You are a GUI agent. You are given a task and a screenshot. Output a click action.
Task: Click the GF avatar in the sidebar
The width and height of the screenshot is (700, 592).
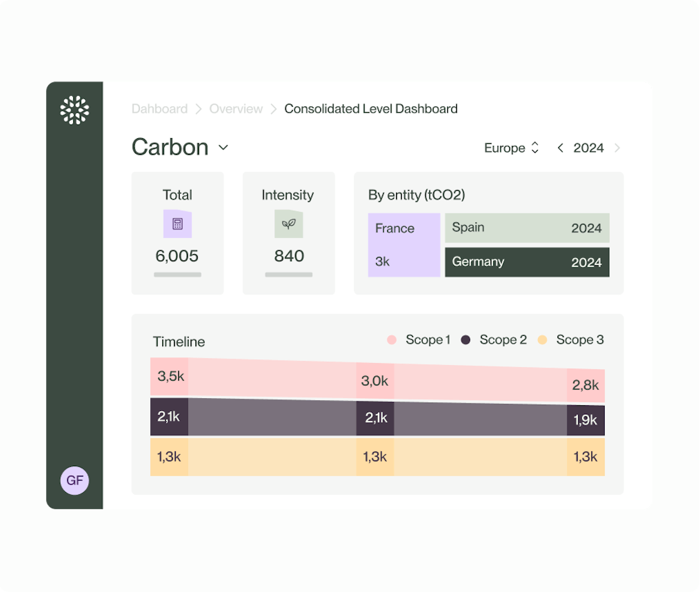click(75, 480)
